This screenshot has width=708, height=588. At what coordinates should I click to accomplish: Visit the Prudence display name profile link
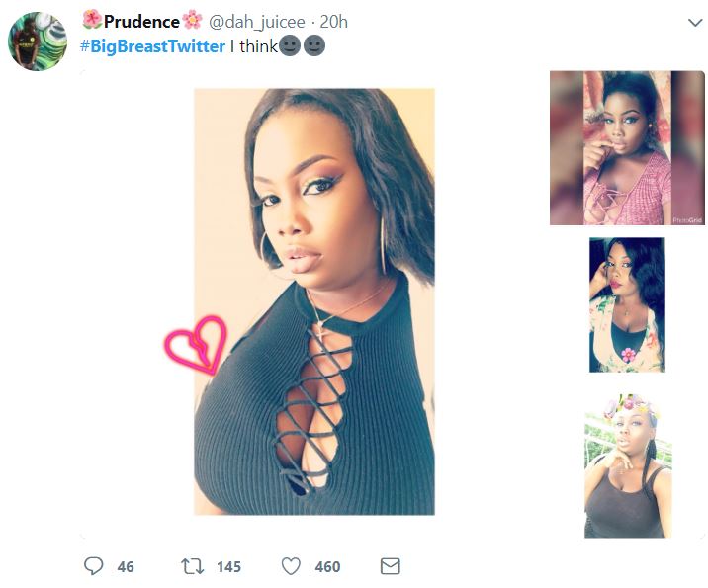point(142,22)
